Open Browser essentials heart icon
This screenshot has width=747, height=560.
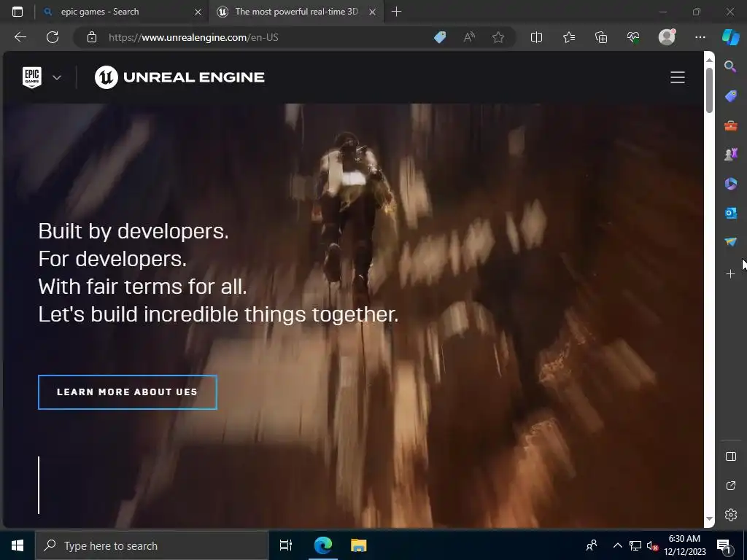tap(633, 37)
